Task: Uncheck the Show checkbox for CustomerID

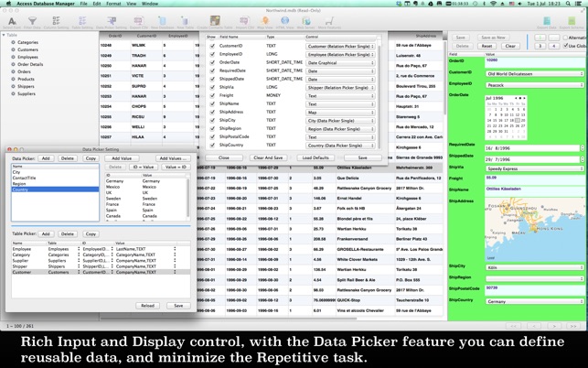Action: pyautogui.click(x=213, y=44)
